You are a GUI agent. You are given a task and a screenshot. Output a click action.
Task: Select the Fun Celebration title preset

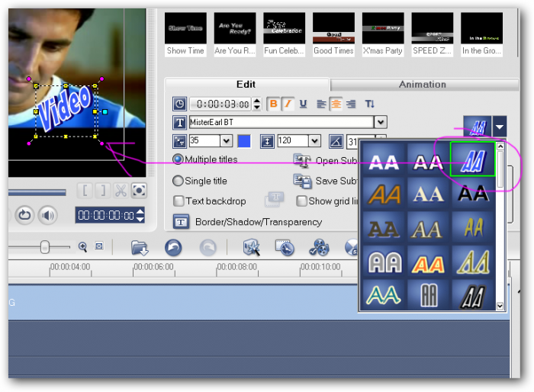(284, 34)
